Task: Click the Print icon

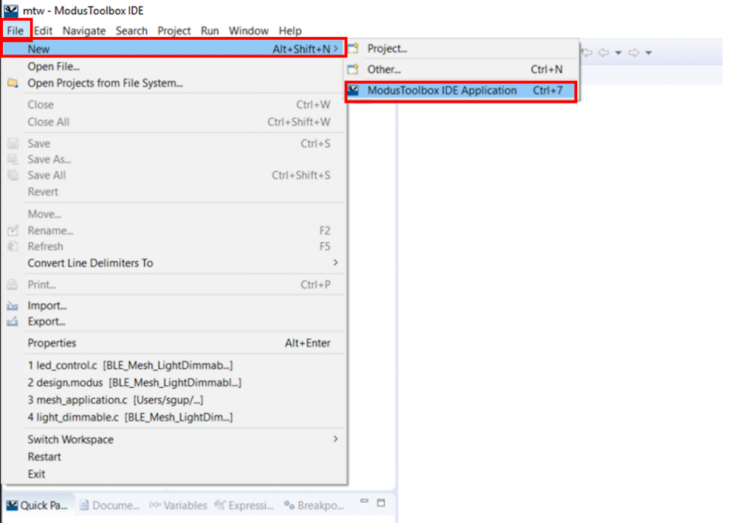Action: point(13,285)
